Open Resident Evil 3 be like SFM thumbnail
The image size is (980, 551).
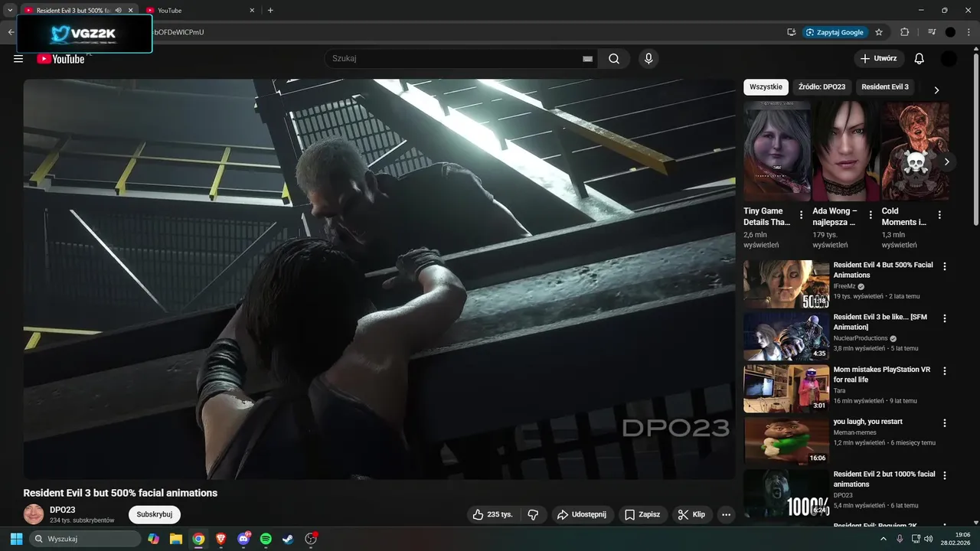tap(786, 336)
